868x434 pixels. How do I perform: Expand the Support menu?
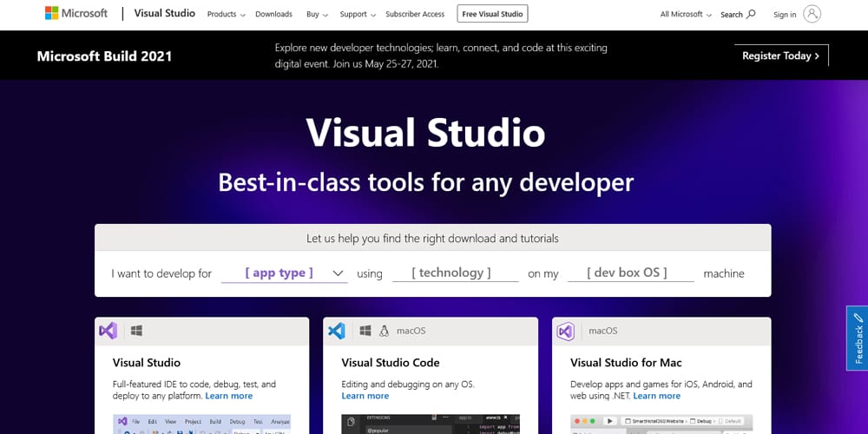tap(358, 15)
